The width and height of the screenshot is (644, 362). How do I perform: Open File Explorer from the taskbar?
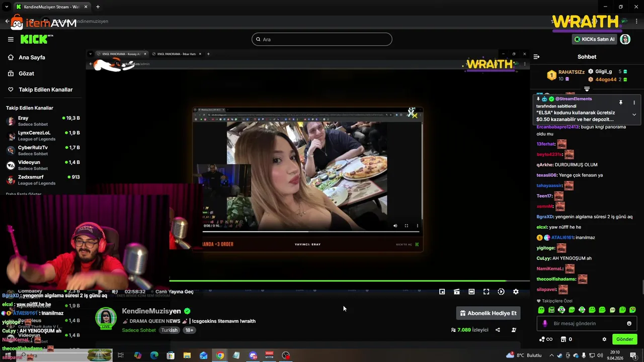[x=187, y=355]
